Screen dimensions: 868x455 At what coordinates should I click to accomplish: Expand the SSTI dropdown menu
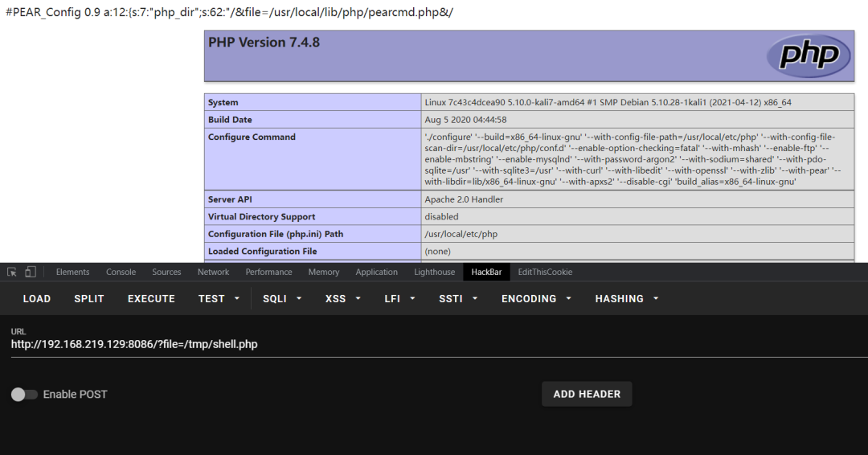pos(458,298)
